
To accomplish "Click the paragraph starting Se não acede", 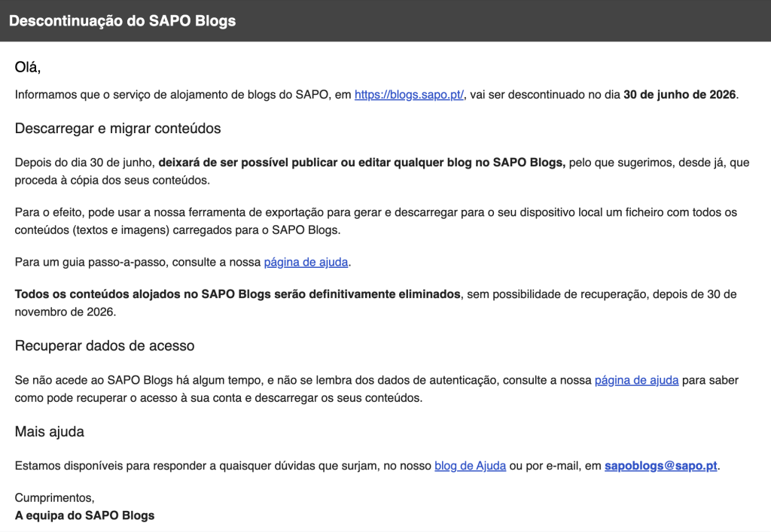I will click(301, 381).
